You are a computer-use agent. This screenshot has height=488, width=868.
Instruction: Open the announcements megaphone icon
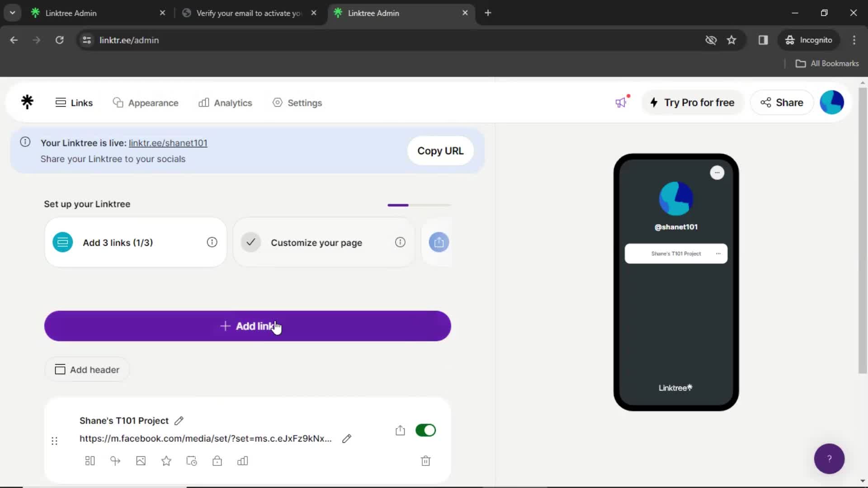pyautogui.click(x=622, y=102)
